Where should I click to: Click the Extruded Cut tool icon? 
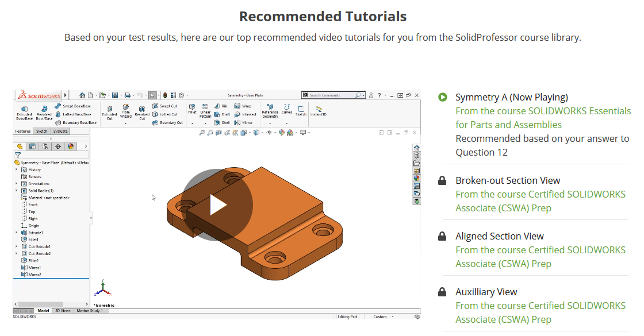109,111
